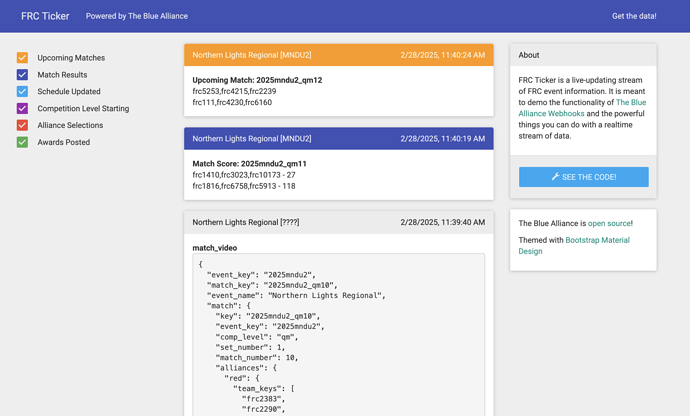The image size is (690, 416).
Task: Select the 11:39:40 AM timestamp
Action: pyautogui.click(x=443, y=222)
